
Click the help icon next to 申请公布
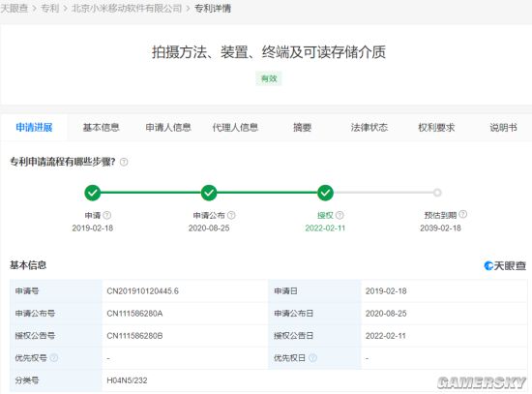(x=231, y=215)
